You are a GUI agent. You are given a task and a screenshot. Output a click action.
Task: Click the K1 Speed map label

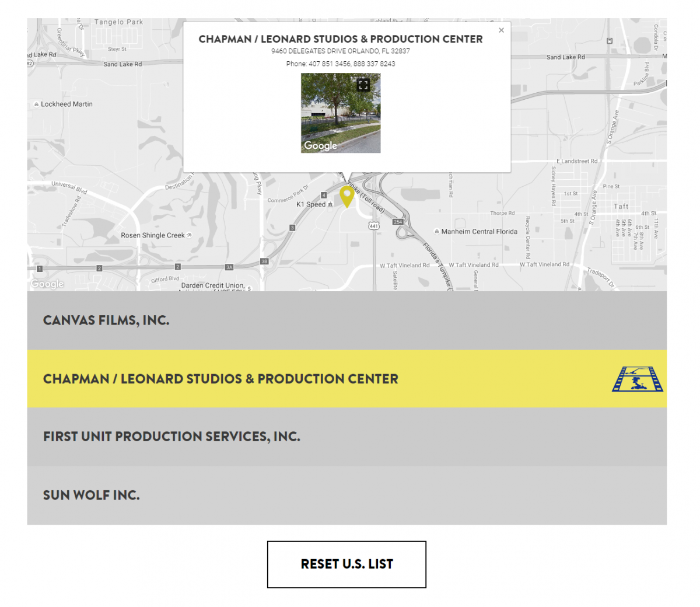click(x=311, y=204)
